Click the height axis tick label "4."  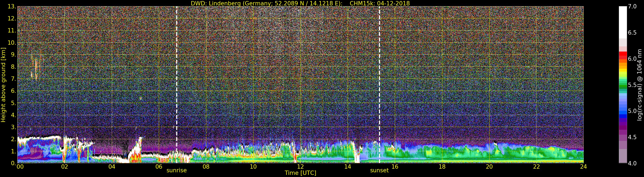pyautogui.click(x=14, y=115)
